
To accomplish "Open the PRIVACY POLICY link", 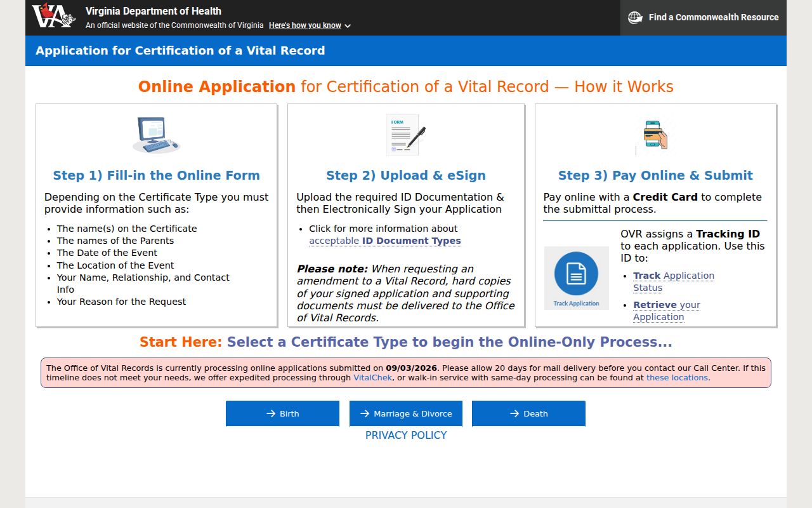I will (406, 435).
